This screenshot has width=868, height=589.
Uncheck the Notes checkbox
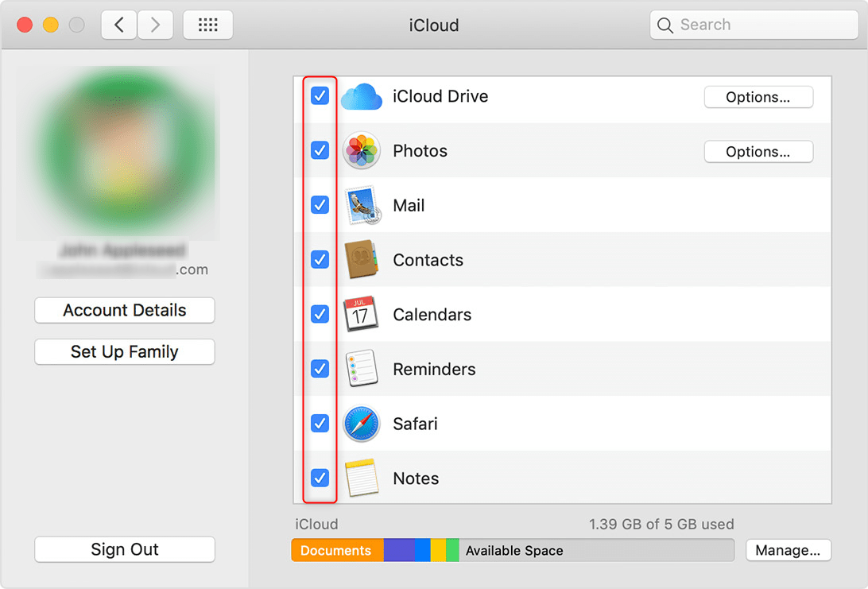pyautogui.click(x=320, y=477)
